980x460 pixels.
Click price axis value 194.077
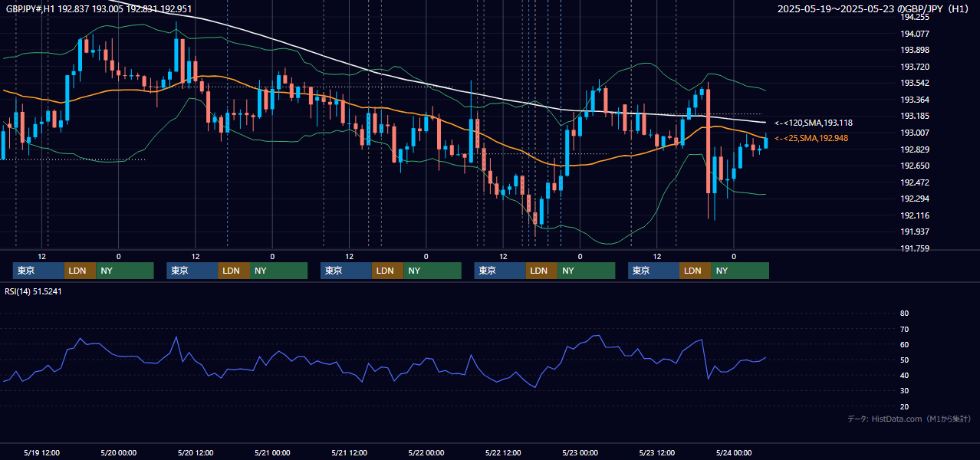(915, 34)
